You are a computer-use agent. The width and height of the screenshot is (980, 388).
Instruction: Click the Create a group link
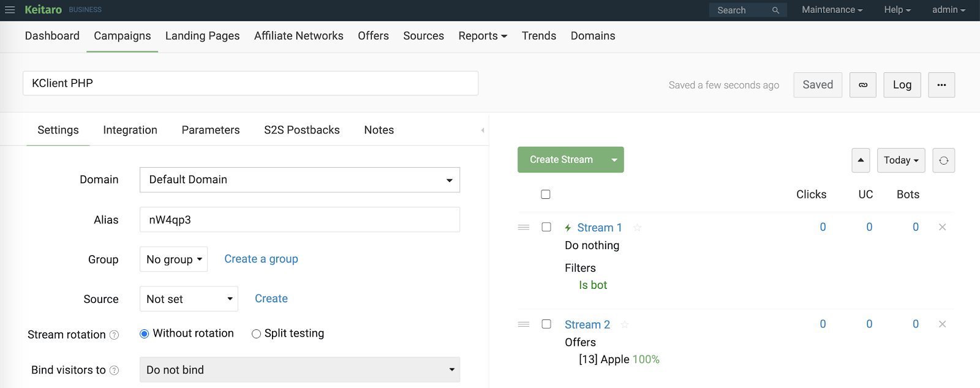click(x=261, y=259)
